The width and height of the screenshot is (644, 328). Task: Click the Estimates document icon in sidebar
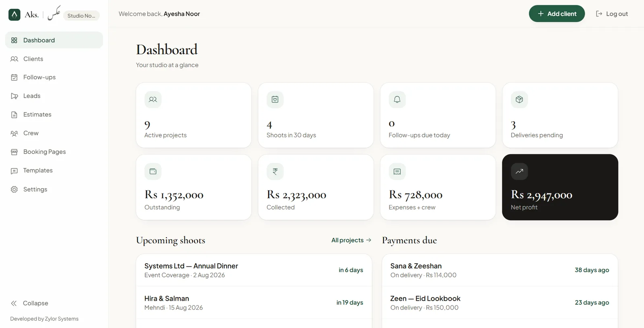pos(14,115)
